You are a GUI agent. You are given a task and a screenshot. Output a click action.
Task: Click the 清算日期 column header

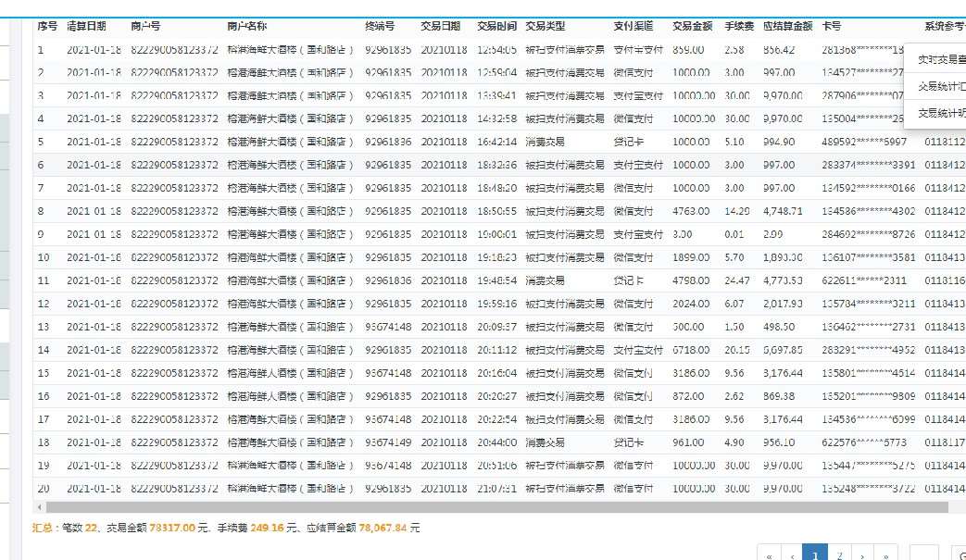pos(86,26)
